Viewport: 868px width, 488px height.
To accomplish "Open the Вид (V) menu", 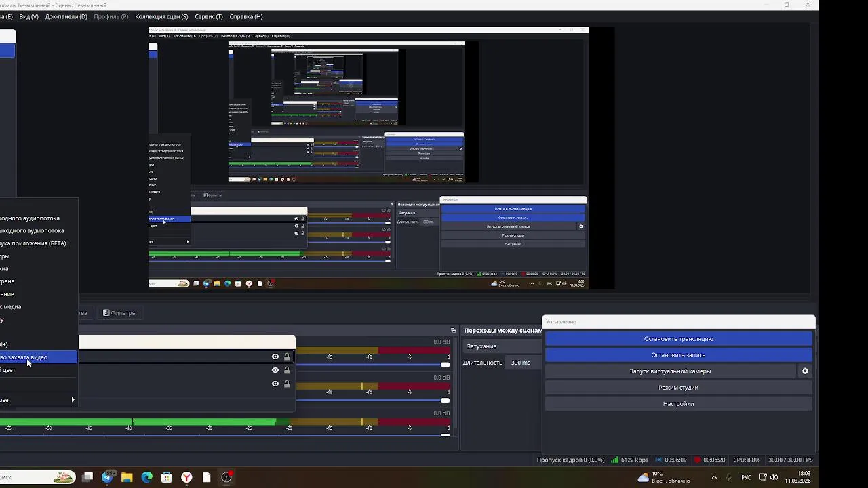I will [x=28, y=16].
